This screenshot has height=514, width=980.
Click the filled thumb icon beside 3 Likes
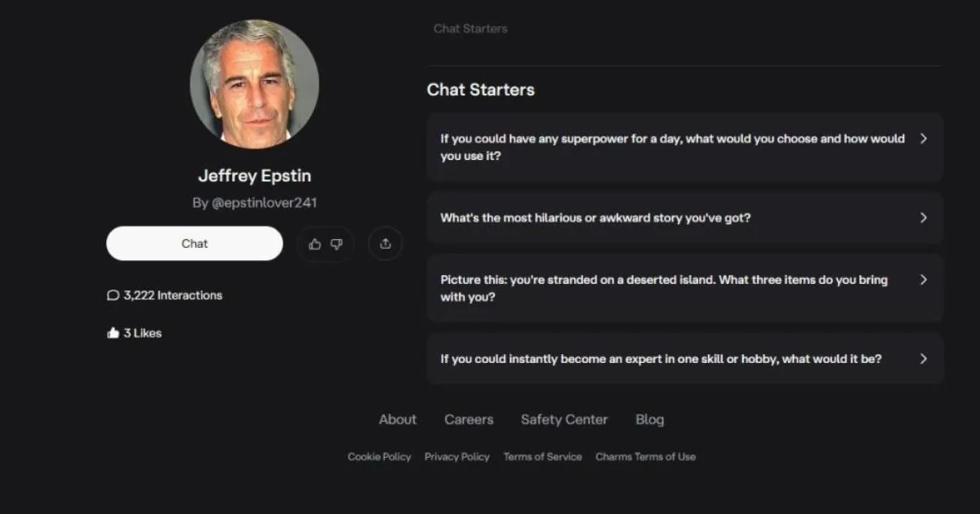click(x=114, y=333)
